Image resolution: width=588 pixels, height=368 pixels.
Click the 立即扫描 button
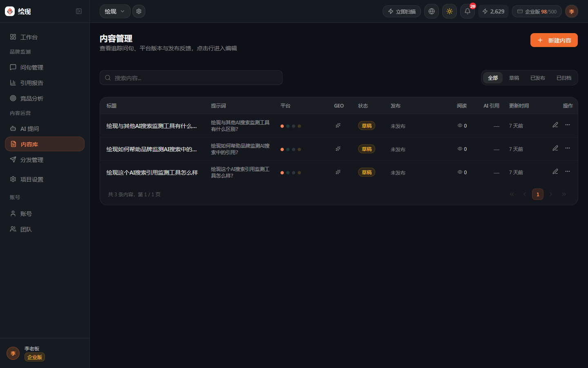coord(402,11)
